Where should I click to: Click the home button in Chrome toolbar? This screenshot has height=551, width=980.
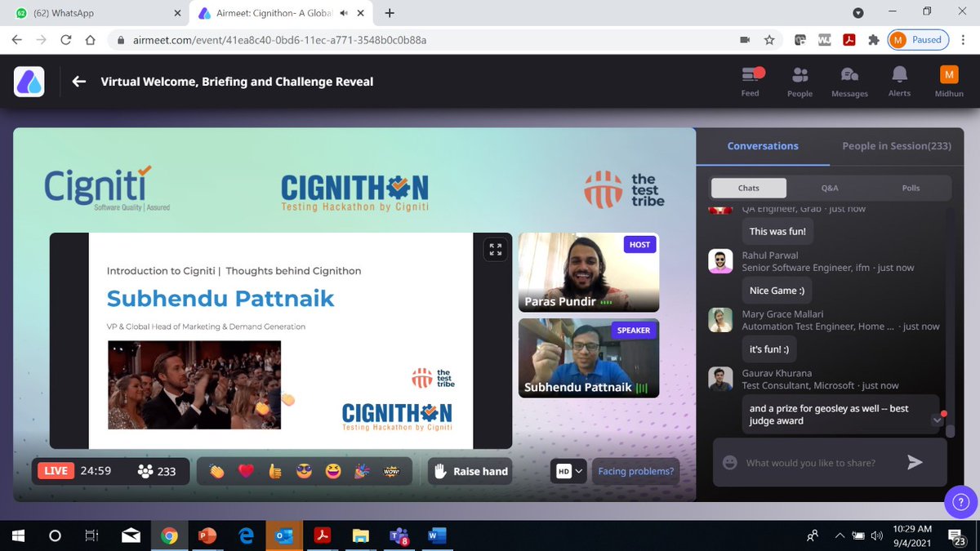(91, 40)
